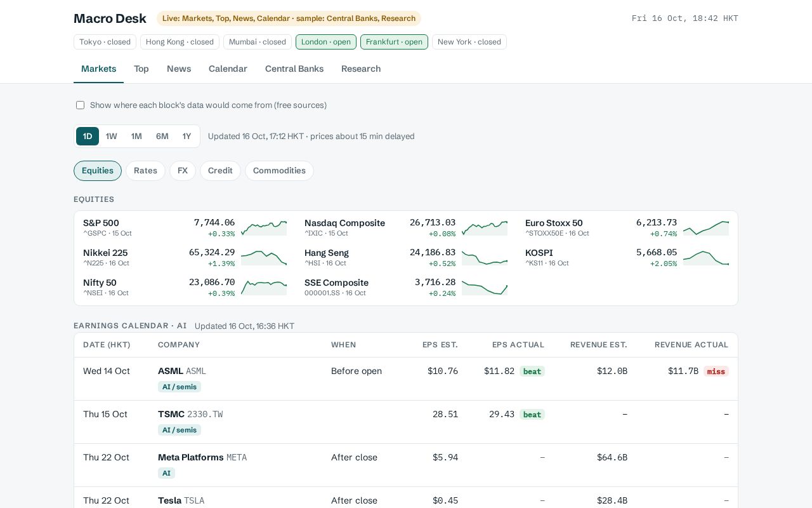This screenshot has height=508, width=812.
Task: Open the Euro Stoxx 50 sparkline chart
Action: pos(706,228)
